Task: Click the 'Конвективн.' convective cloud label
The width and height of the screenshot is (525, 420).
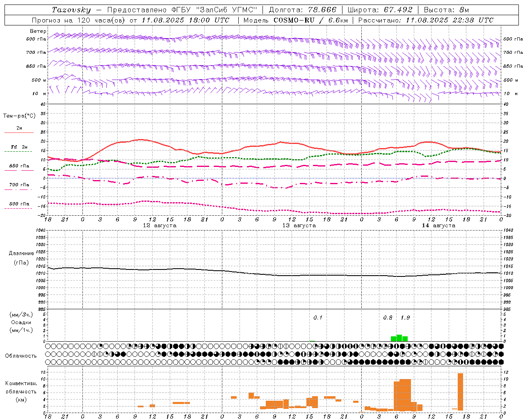Action: [21, 383]
